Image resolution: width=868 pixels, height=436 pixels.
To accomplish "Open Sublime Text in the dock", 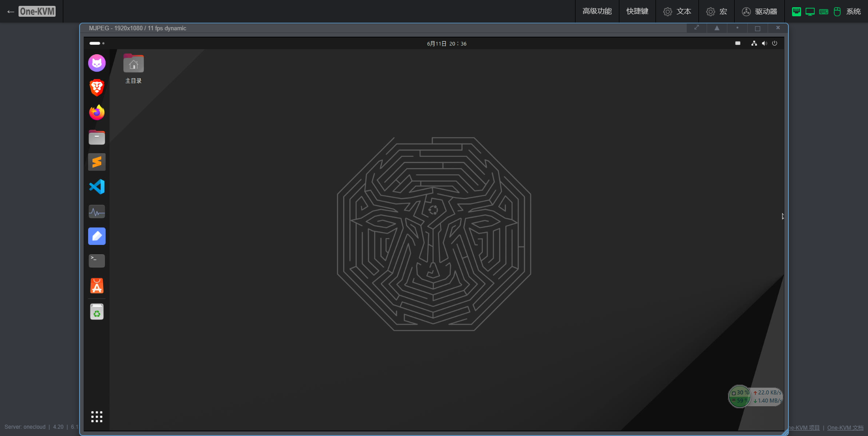I will (97, 162).
